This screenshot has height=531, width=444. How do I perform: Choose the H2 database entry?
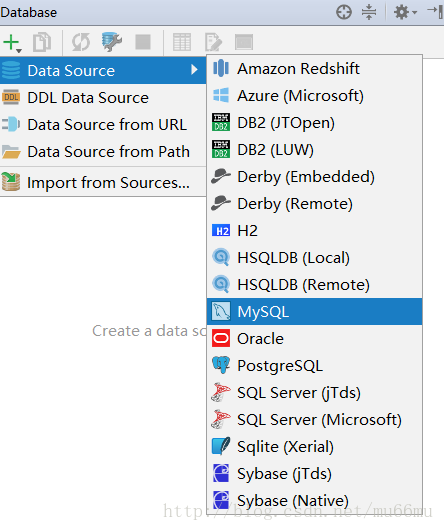(x=315, y=231)
